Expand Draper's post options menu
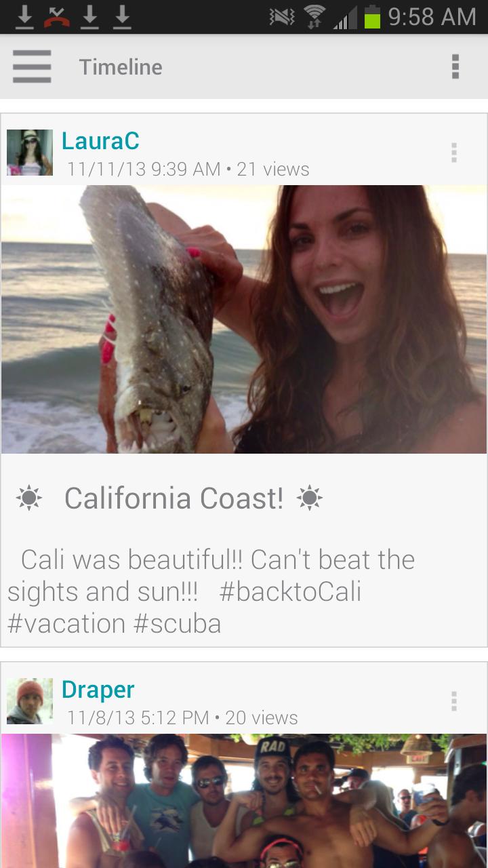The image size is (488, 868). (454, 701)
